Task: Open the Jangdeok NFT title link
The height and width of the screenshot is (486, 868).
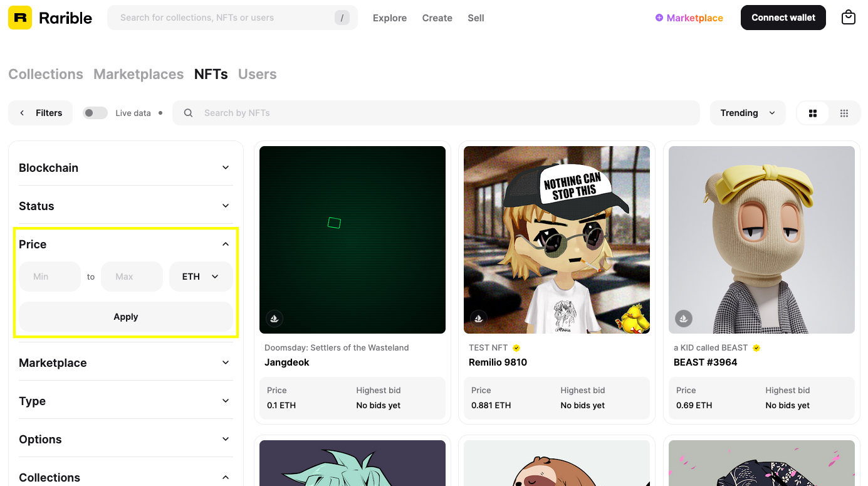Action: point(287,362)
